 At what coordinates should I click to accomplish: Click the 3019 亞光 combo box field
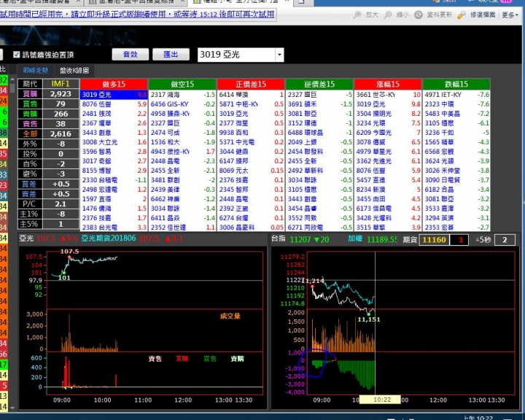click(x=237, y=55)
